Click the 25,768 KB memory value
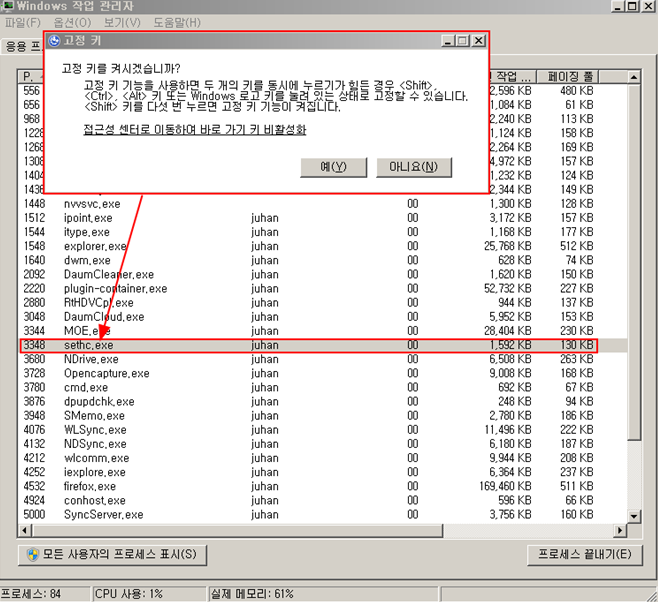Image resolution: width=658 pixels, height=602 pixels. pos(508,246)
